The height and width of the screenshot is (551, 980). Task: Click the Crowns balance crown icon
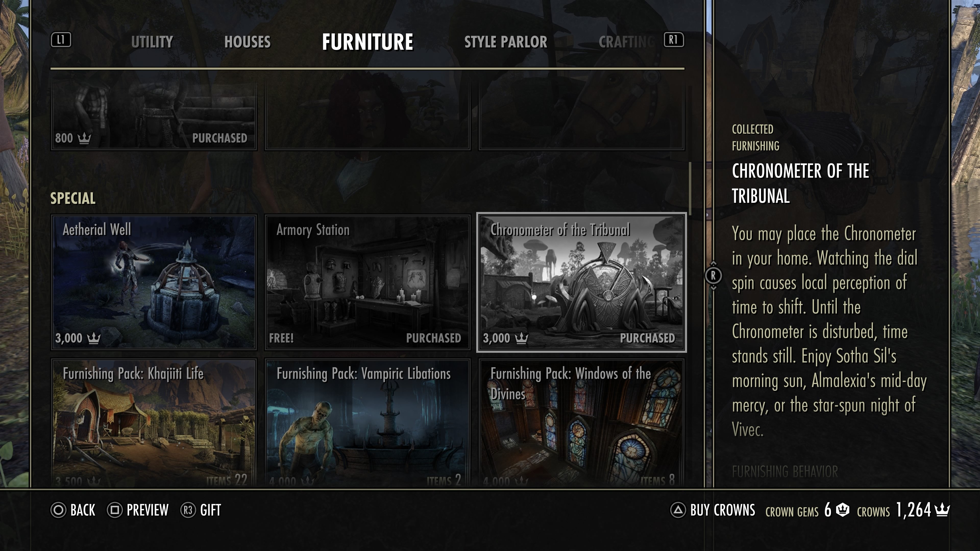click(x=942, y=510)
